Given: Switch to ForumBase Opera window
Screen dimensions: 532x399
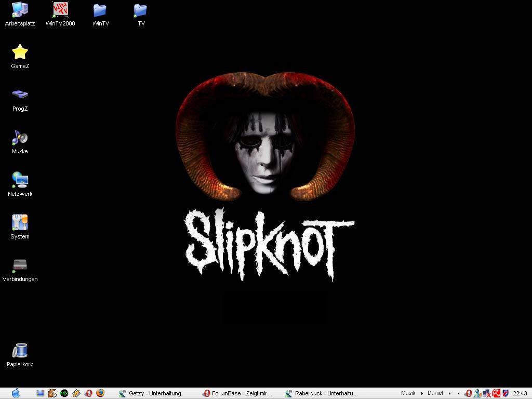Looking at the screenshot, I should pos(238,393).
